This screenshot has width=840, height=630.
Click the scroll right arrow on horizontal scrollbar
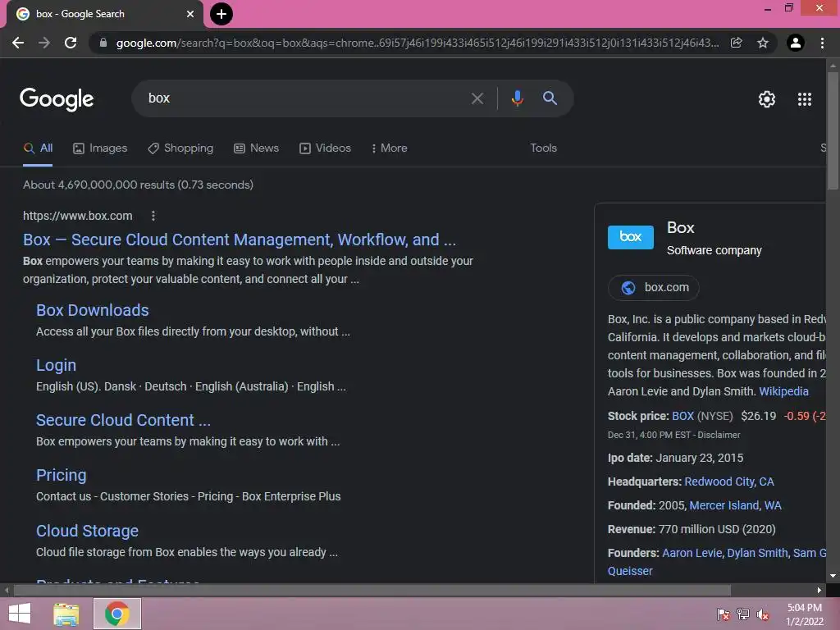819,591
